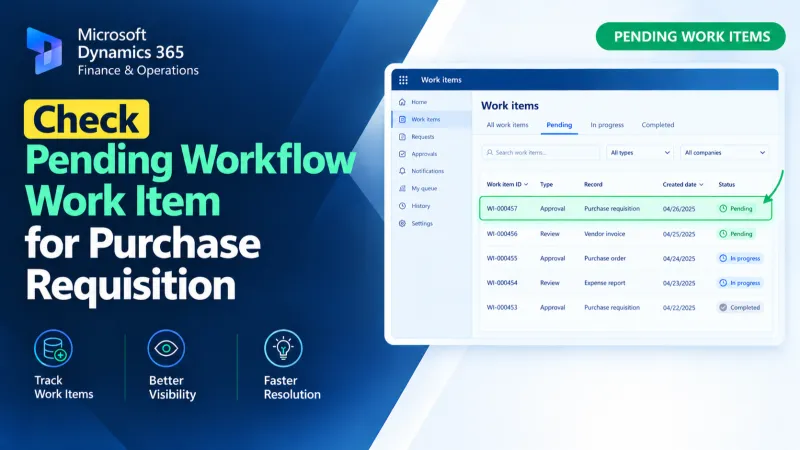Sort by Created date column
This screenshot has height=450, width=800.
(683, 185)
